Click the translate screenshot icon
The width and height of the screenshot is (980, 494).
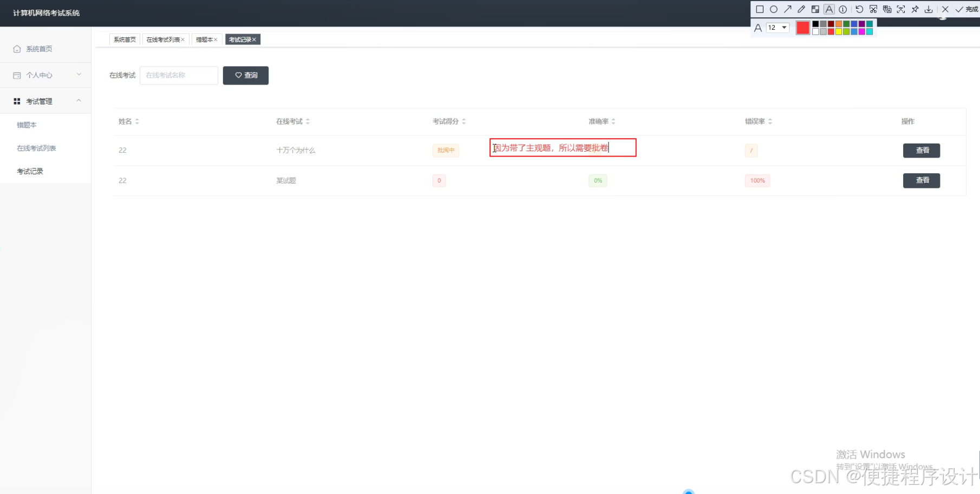(887, 9)
